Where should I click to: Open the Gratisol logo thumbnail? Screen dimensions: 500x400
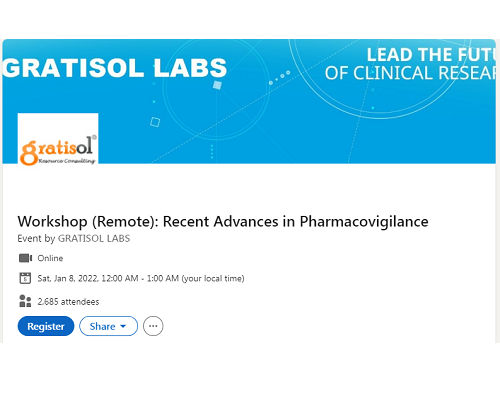58,139
